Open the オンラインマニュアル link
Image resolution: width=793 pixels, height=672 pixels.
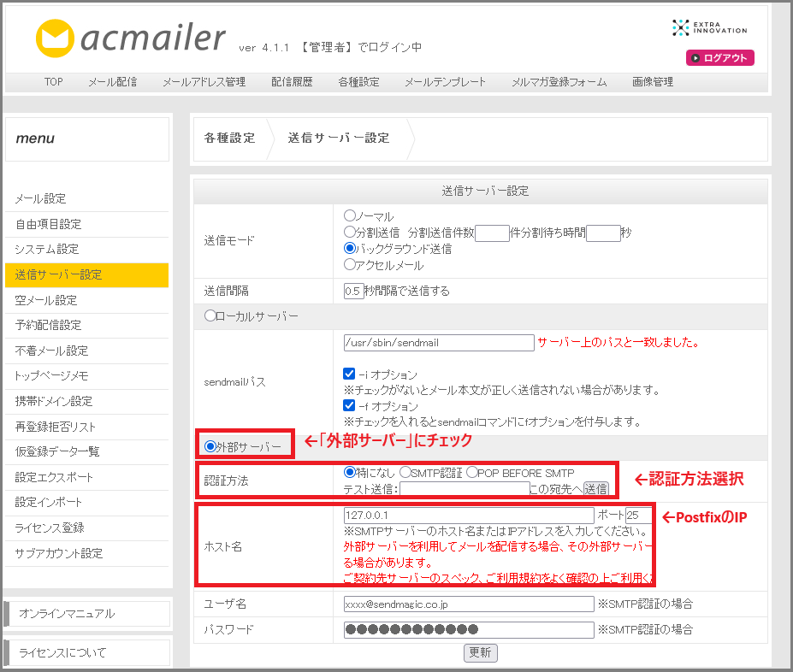point(67,614)
